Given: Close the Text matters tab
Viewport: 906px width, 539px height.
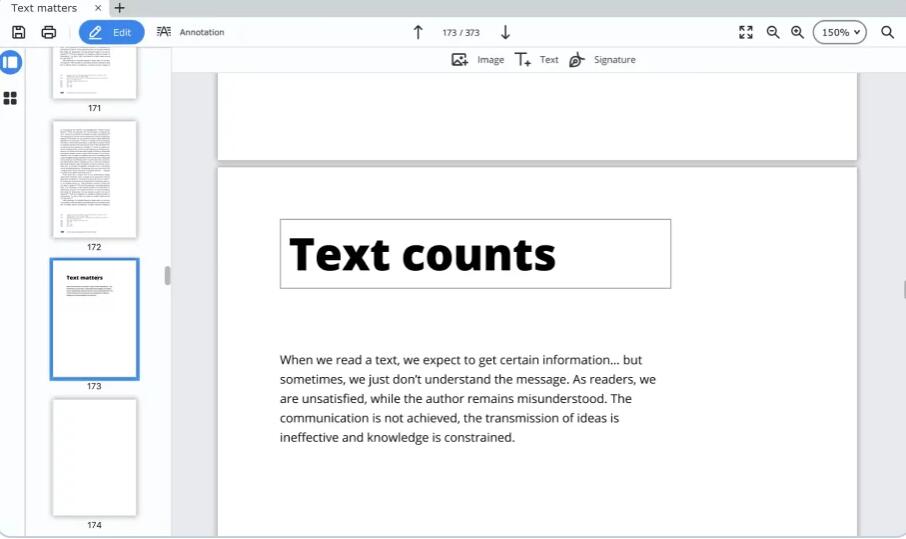Looking at the screenshot, I should tap(98, 8).
